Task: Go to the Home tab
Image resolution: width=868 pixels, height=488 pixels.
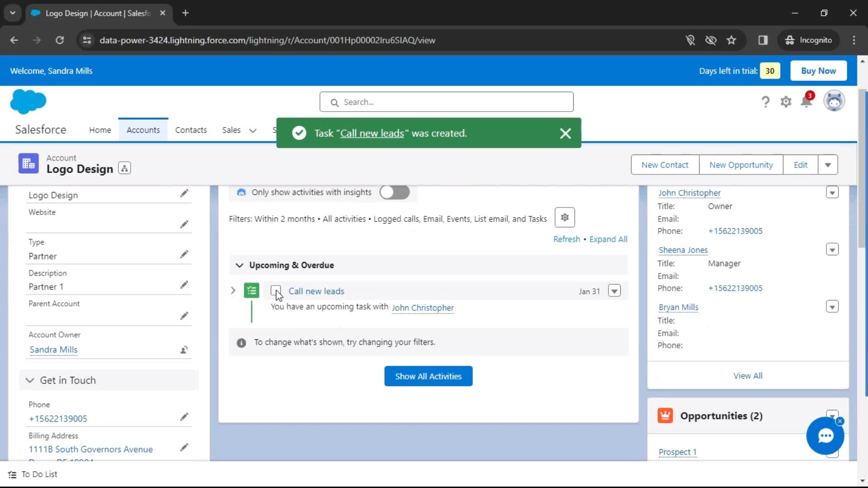Action: coord(100,130)
